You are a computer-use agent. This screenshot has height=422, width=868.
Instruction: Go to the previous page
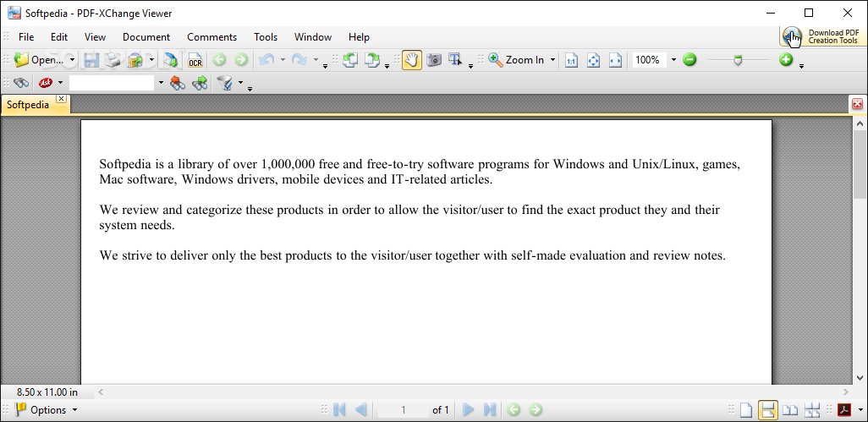click(361, 410)
